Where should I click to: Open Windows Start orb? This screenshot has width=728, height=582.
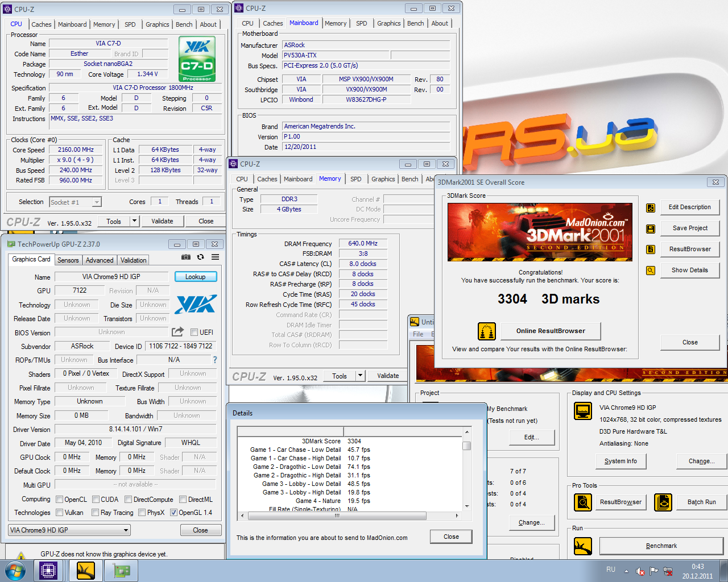15,571
